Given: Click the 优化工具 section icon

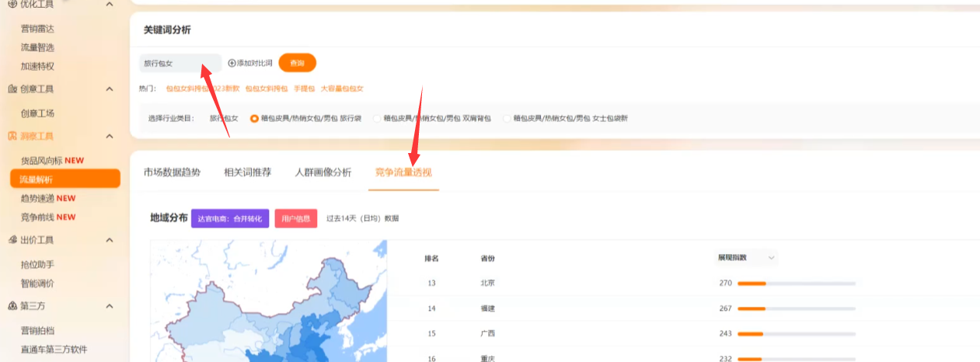Looking at the screenshot, I should click(12, 4).
